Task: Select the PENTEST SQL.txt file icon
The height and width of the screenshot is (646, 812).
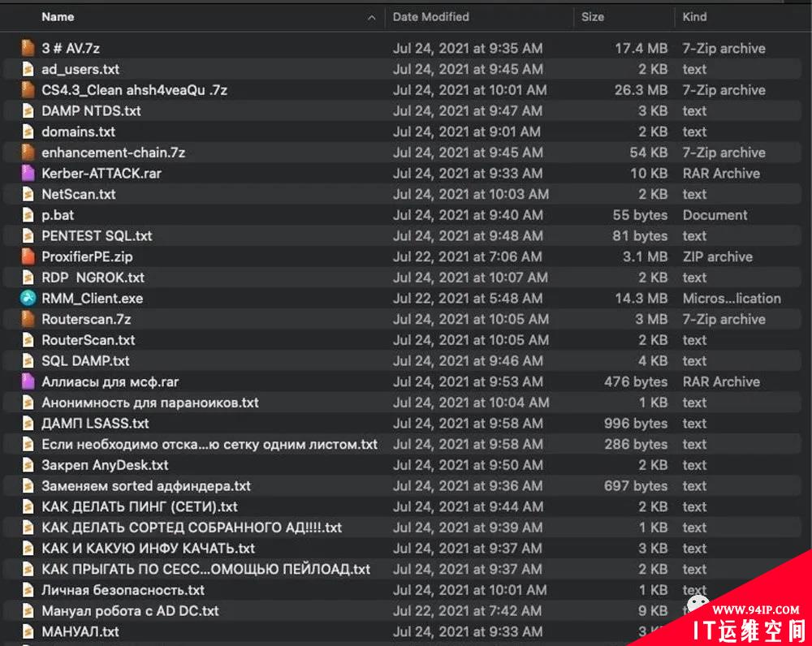Action: coord(28,235)
